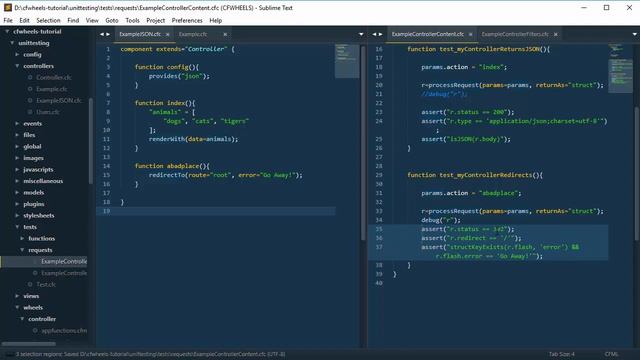Expand the plugins folder
This screenshot has height=360, width=640.
coord(17,204)
